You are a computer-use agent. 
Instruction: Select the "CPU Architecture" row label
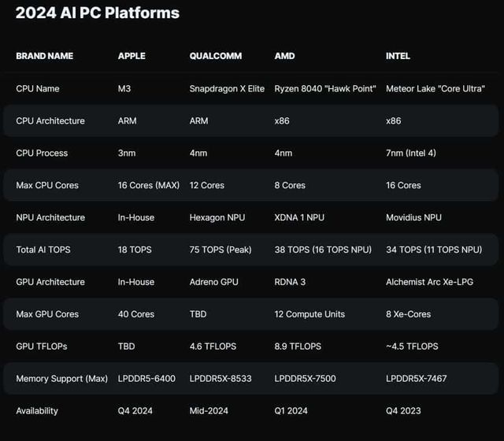point(50,121)
